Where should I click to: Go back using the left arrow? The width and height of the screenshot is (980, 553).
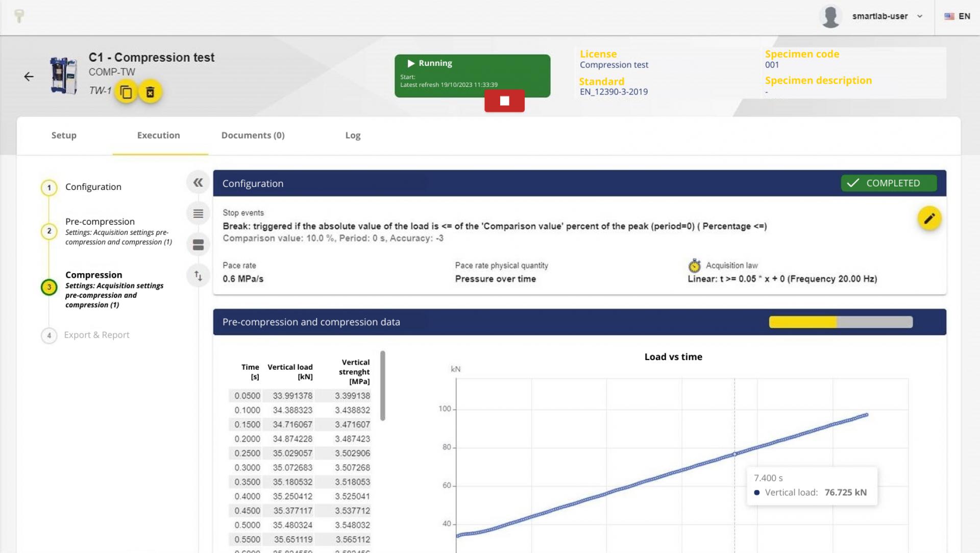click(29, 77)
